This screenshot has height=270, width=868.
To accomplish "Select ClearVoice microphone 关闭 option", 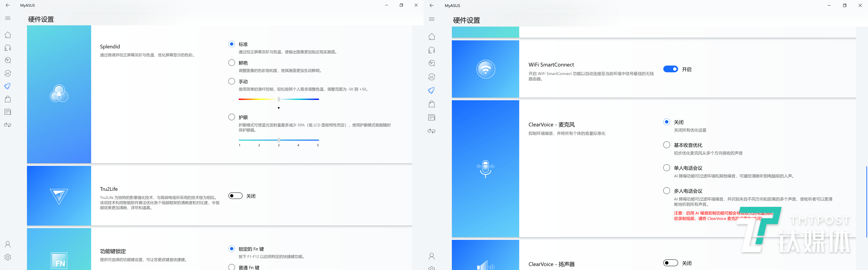I will click(x=666, y=122).
